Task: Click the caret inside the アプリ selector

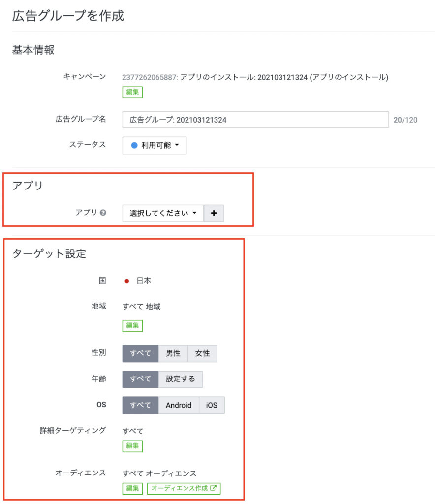Action: [194, 213]
